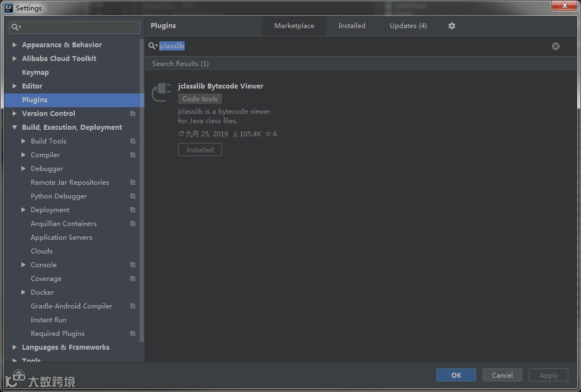
Task: Click the disabled Apply button
Action: pyautogui.click(x=549, y=375)
